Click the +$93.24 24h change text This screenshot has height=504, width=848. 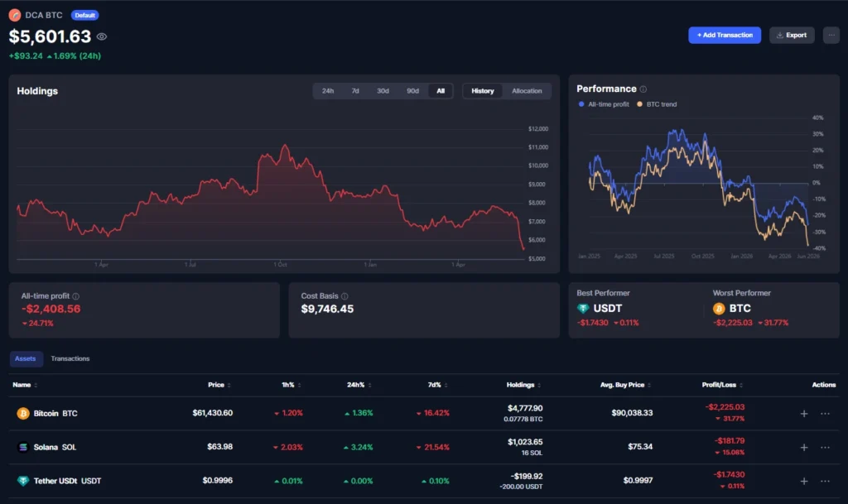click(26, 55)
